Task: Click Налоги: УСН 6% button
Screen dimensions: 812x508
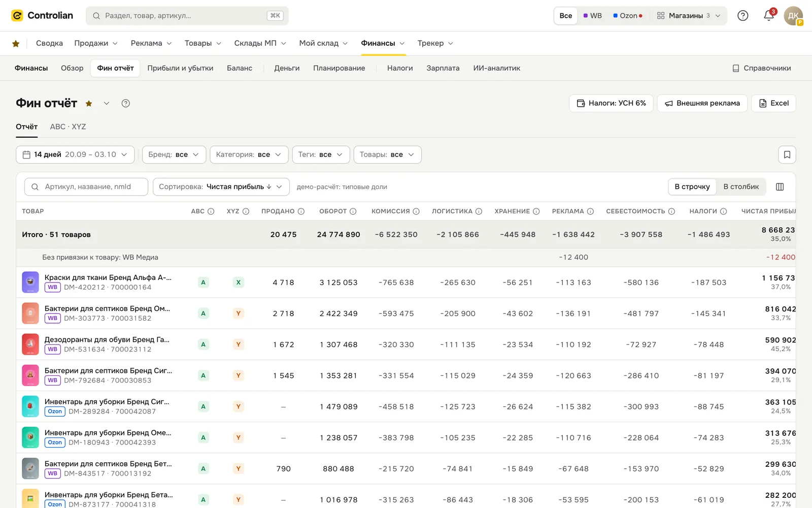Action: (612, 103)
